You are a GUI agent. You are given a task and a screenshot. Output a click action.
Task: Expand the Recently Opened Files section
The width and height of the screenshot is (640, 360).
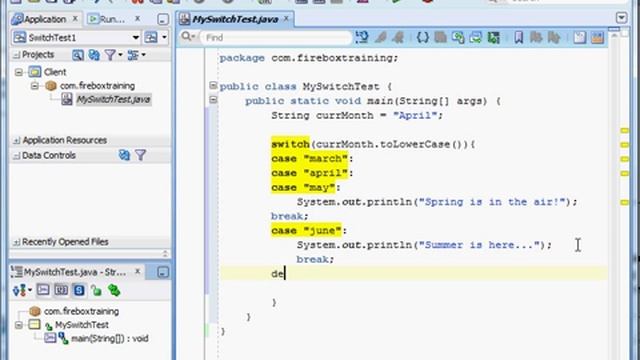point(16,242)
